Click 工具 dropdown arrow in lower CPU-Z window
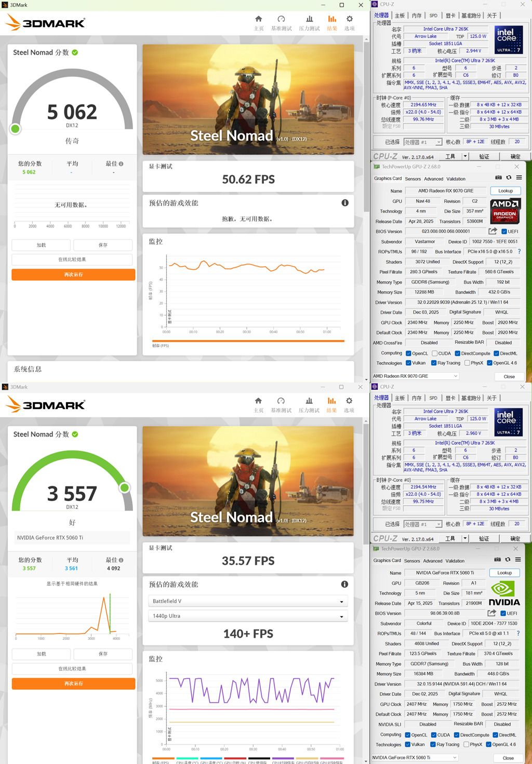Screen dimensions: 532x764 pos(465,538)
